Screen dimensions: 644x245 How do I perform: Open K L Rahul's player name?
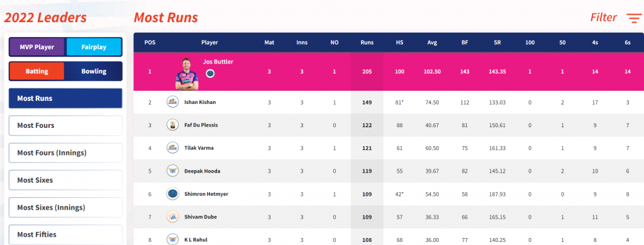click(196, 240)
